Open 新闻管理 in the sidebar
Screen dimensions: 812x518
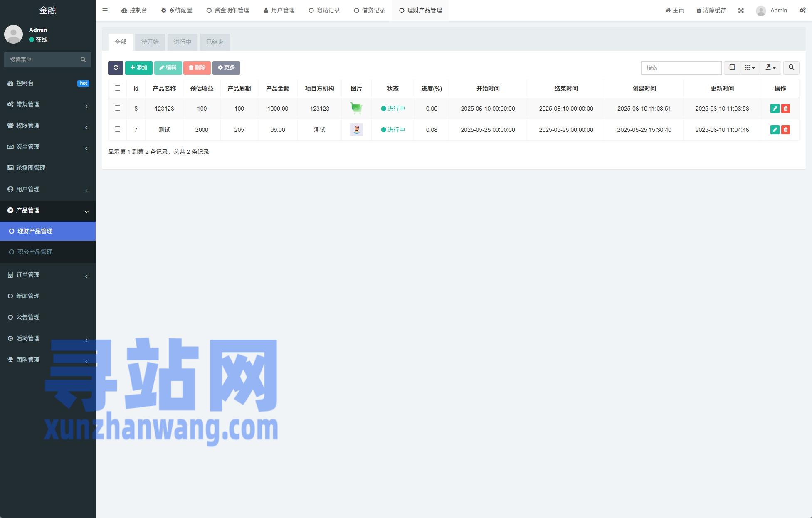[48, 296]
